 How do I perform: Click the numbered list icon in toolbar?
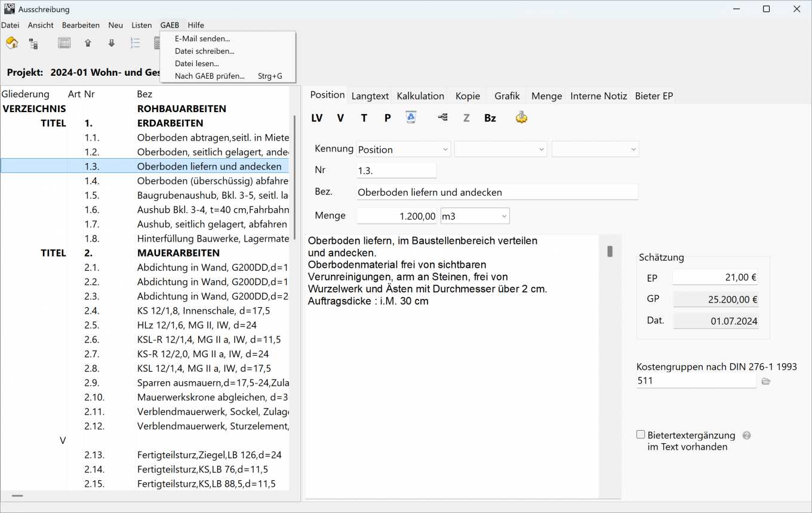coord(136,43)
